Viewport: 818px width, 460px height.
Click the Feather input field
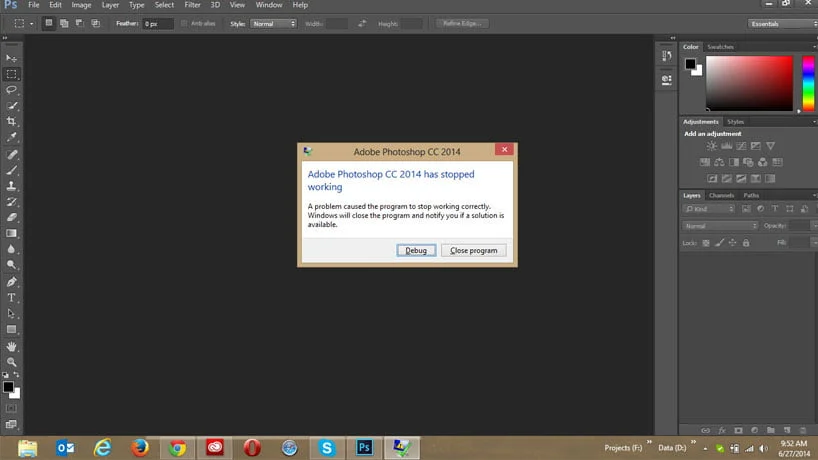(158, 23)
